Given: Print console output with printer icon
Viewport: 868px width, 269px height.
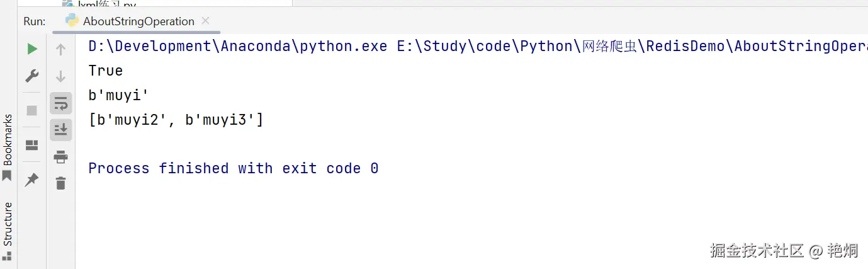Looking at the screenshot, I should 60,156.
